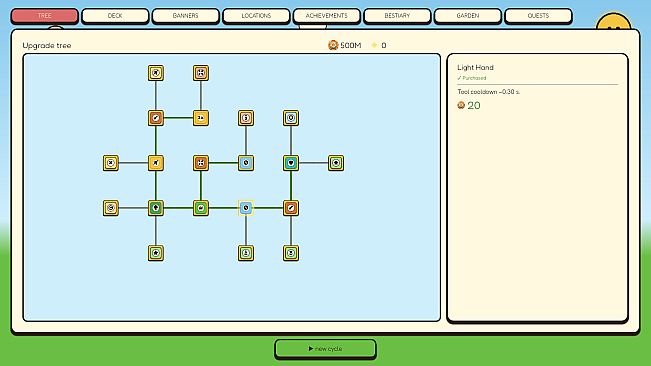Click the coin icon beside the 20 cost
This screenshot has height=366, width=651.
click(x=461, y=105)
